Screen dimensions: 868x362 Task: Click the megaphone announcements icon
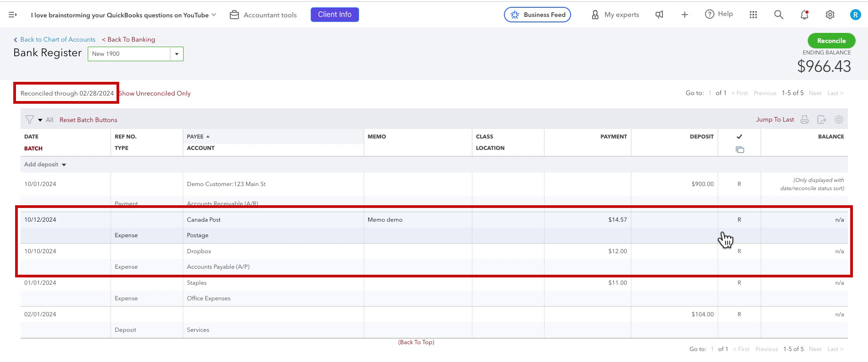pos(659,15)
